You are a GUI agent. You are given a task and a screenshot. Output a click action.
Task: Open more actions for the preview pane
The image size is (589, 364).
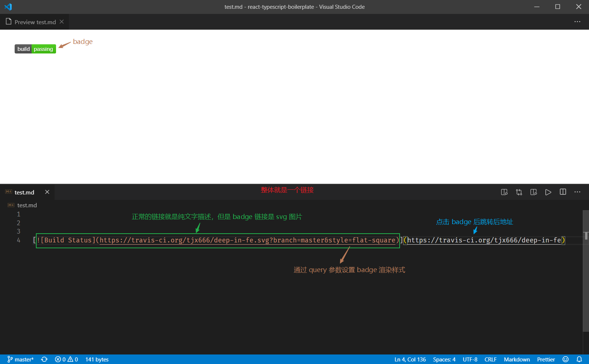577,22
